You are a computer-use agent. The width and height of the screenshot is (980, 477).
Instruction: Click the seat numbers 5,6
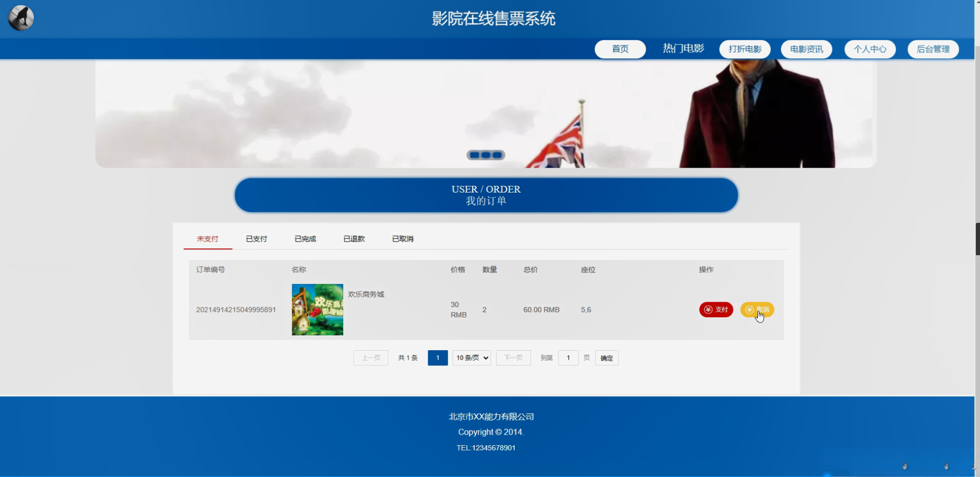pyautogui.click(x=586, y=309)
